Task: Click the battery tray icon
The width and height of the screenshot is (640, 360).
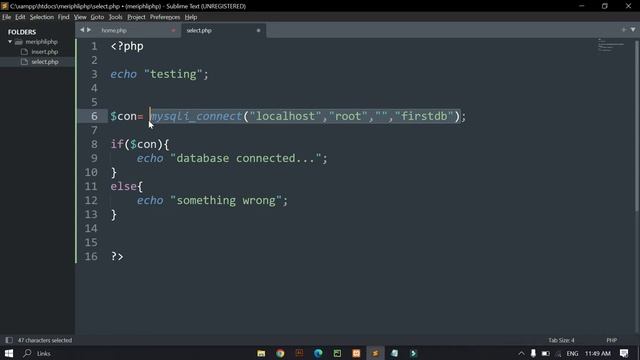Action: pyautogui.click(x=545, y=353)
